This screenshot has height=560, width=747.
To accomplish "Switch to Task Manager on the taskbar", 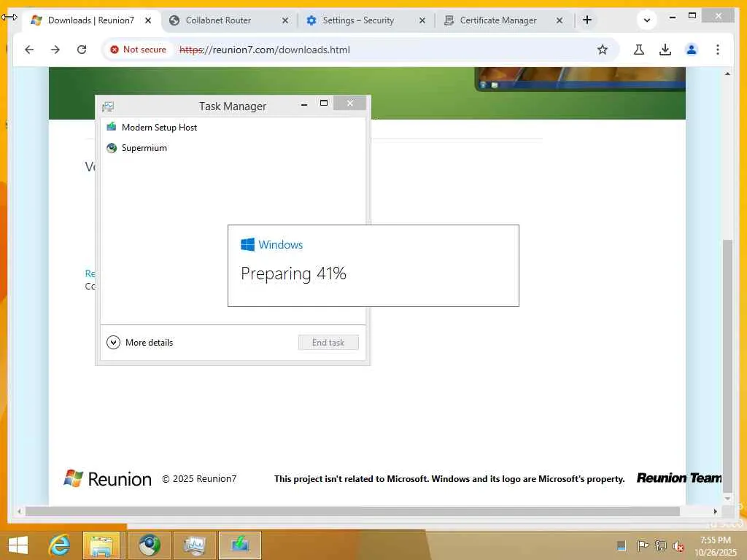I will coord(195,545).
